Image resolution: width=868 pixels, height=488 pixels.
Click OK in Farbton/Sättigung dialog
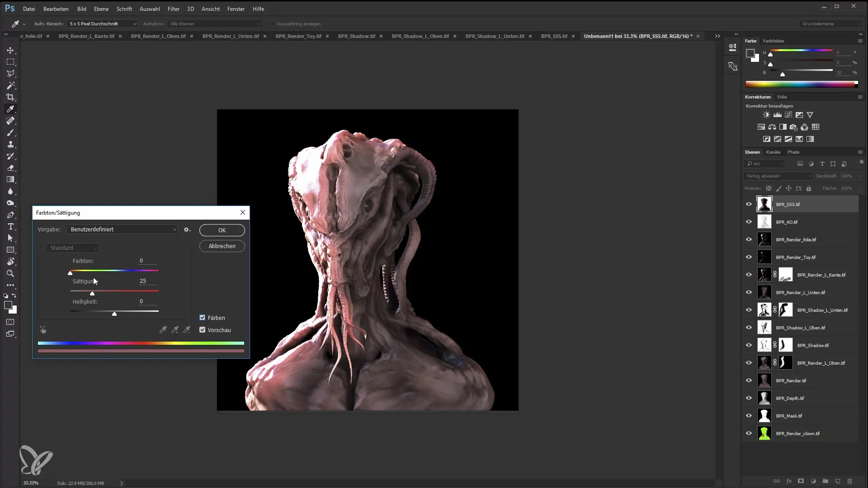(x=222, y=230)
